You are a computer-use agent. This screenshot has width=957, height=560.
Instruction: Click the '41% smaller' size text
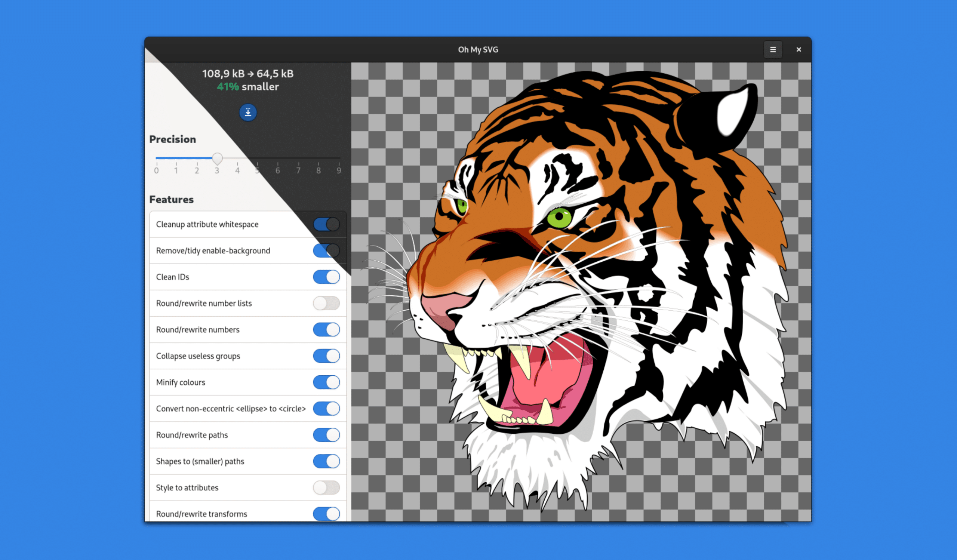(247, 87)
